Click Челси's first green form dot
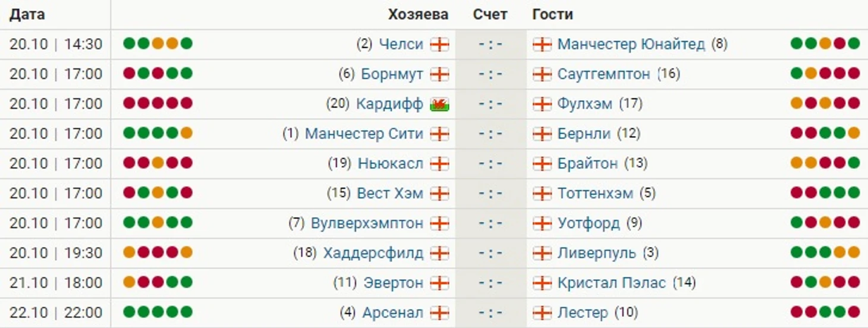The image size is (868, 328). tap(129, 43)
